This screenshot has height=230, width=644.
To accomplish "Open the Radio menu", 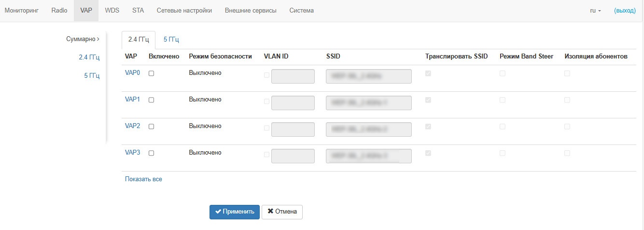I will pos(59,11).
